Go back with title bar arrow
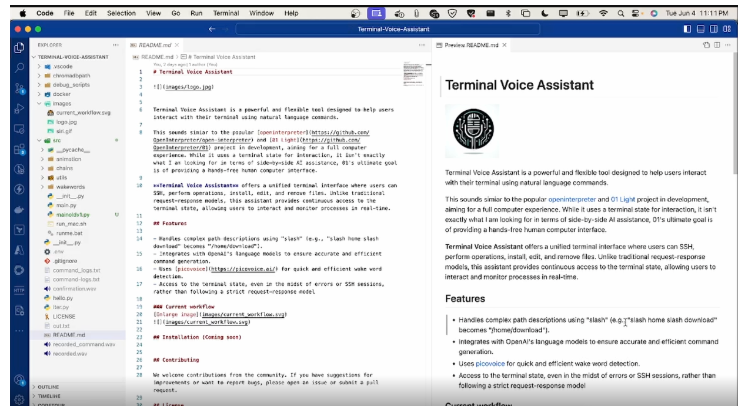The height and width of the screenshot is (412, 746). (x=212, y=29)
